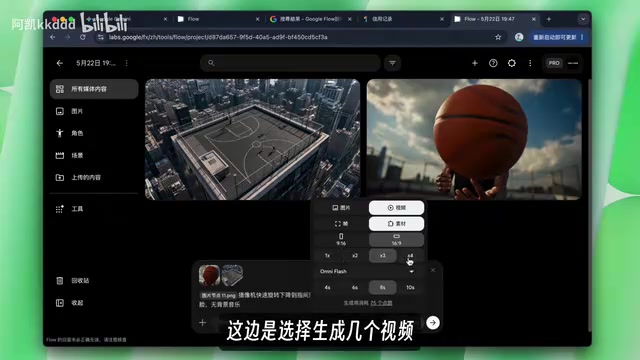640x360 pixels.
Task: Set video duration to 6s
Action: tap(355, 287)
